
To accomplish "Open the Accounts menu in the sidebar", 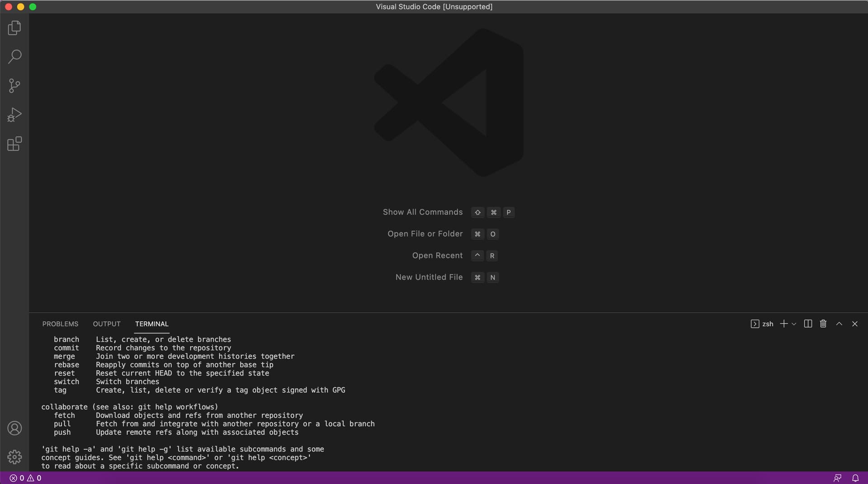I will pos(14,428).
